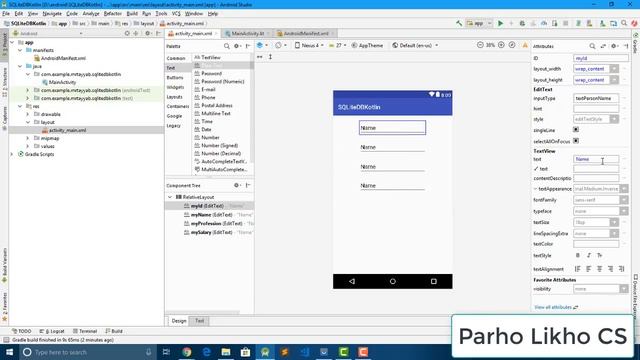Select Multiline Text in the palette list
Screen dimensions: 640x360
[x=216, y=113]
